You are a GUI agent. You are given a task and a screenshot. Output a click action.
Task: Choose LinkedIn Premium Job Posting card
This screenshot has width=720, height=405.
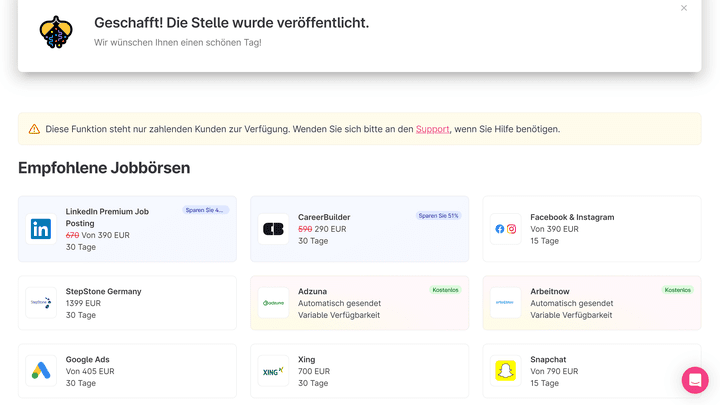[127, 229]
